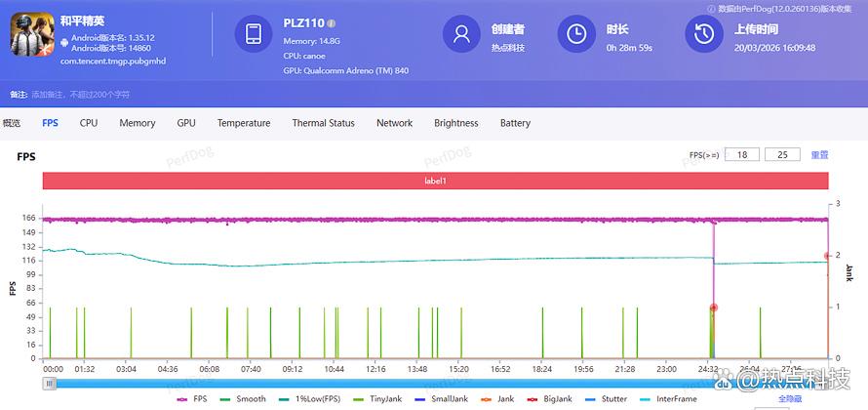Click the red BigJank marker near 24:32
The height and width of the screenshot is (410, 868).
pyautogui.click(x=714, y=307)
